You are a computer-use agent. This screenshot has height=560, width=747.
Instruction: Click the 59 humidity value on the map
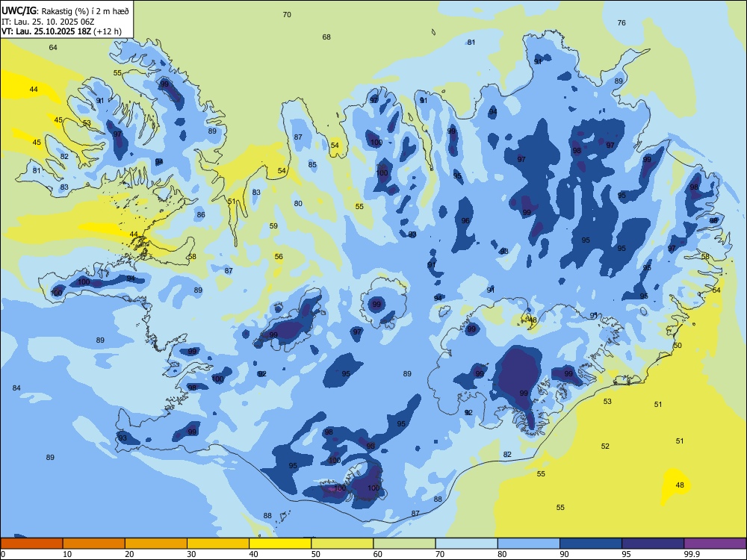[x=273, y=226]
